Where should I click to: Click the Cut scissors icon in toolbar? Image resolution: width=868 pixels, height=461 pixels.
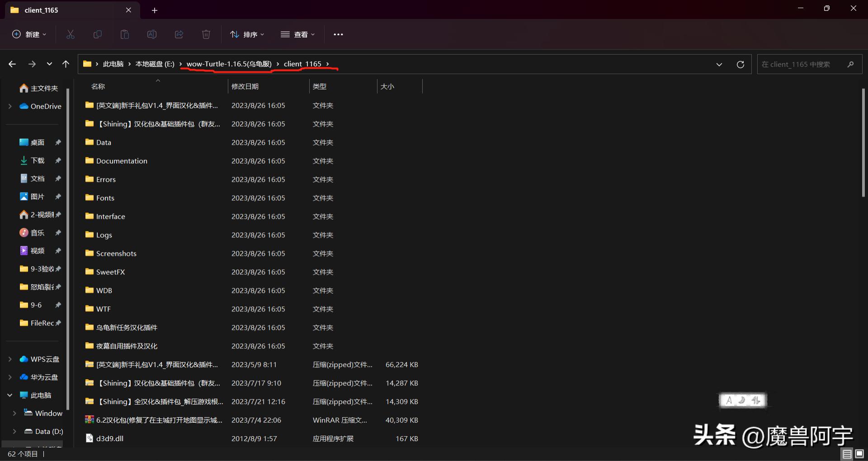pyautogui.click(x=71, y=34)
